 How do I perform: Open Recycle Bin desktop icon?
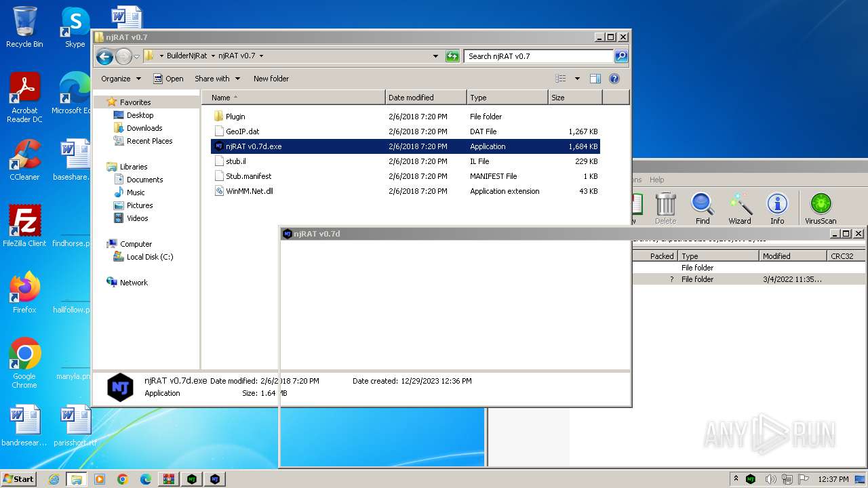(x=24, y=27)
